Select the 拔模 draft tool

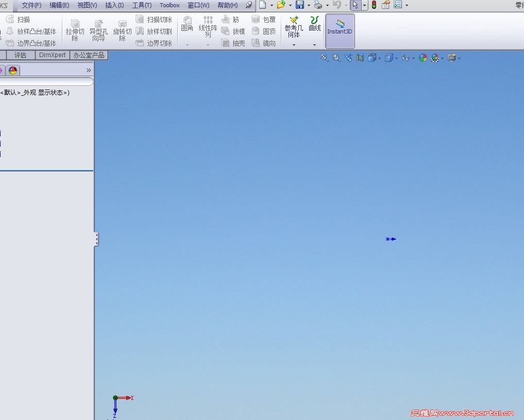(x=233, y=31)
